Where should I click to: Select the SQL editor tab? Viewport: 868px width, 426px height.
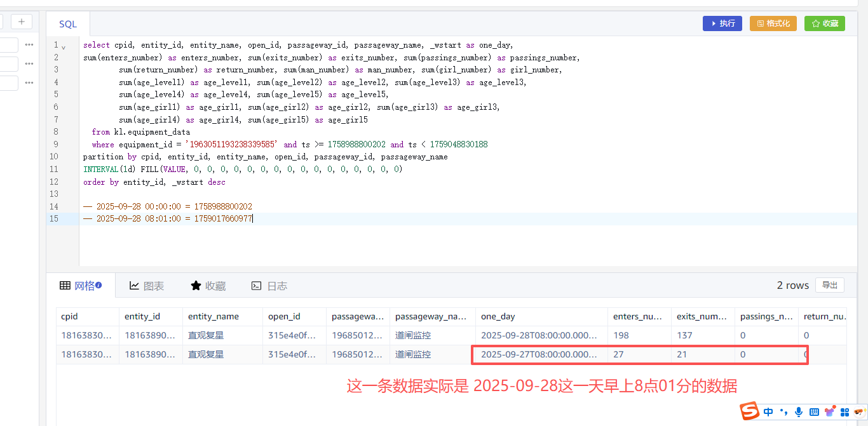(68, 24)
